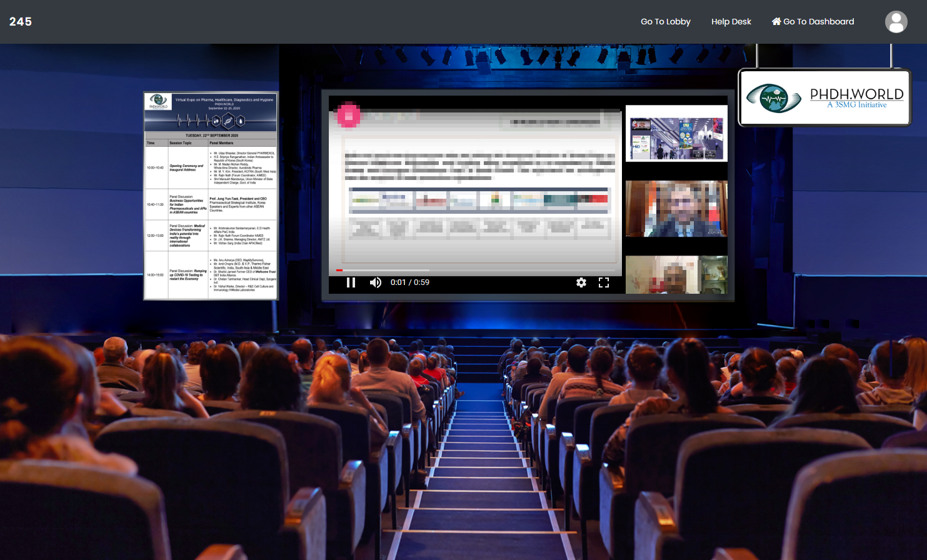Click "A 3SMG Initiative" tagline on the sign
The height and width of the screenshot is (560, 927).
point(857,105)
